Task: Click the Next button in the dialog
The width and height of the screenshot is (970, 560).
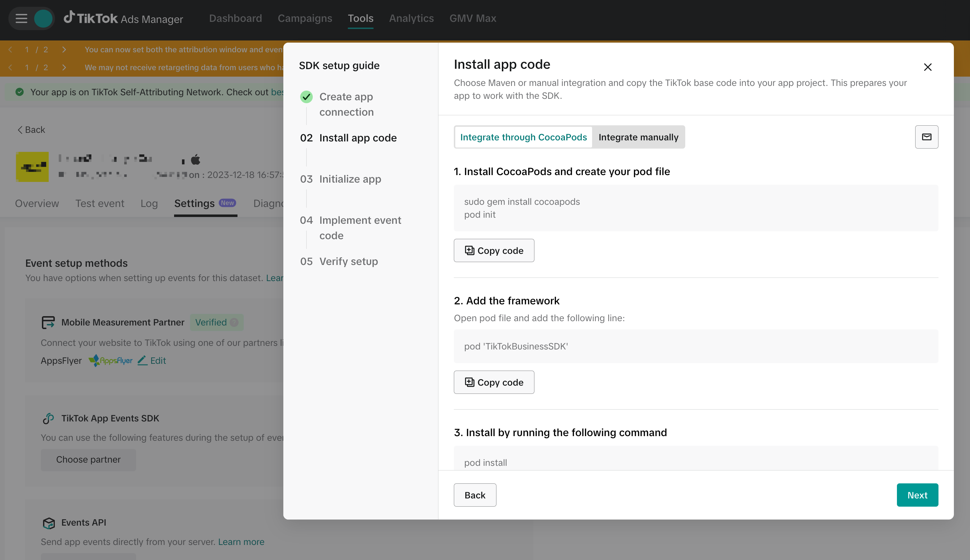Action: 917,495
